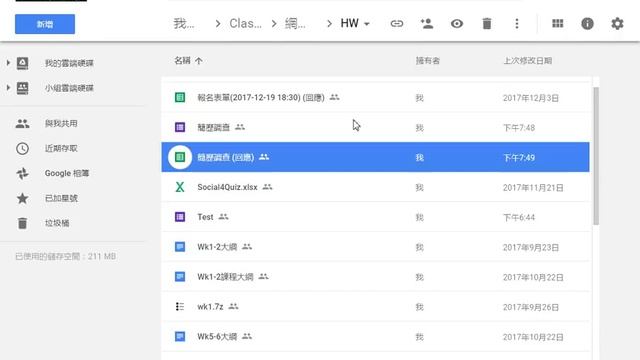This screenshot has width=640, height=360.
Task: Select the Wk1-2大綱 document
Action: (x=376, y=247)
